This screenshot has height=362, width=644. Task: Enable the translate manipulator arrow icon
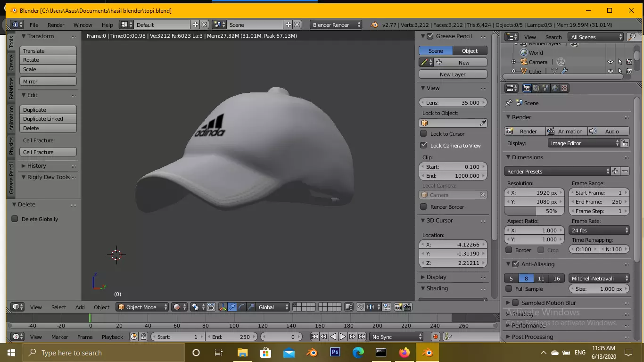pos(232,307)
